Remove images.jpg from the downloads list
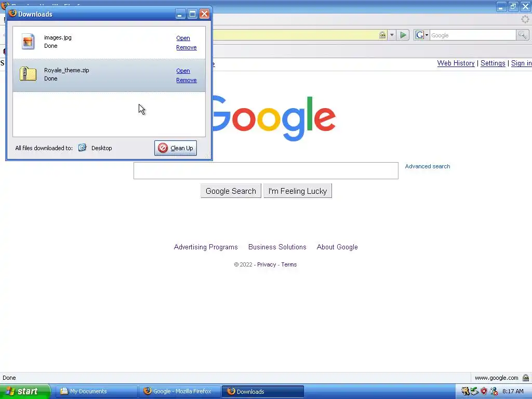Viewport: 532px width, 399px height. tap(187, 47)
